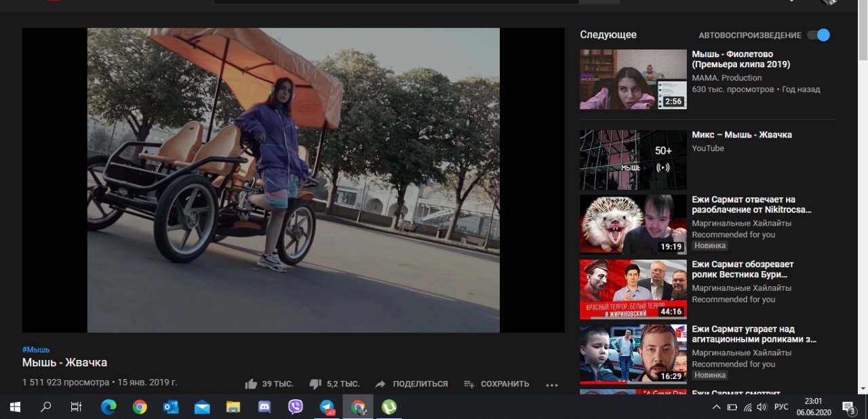Click the ПОДЕЛИТЬСЯ share button

[x=420, y=384]
